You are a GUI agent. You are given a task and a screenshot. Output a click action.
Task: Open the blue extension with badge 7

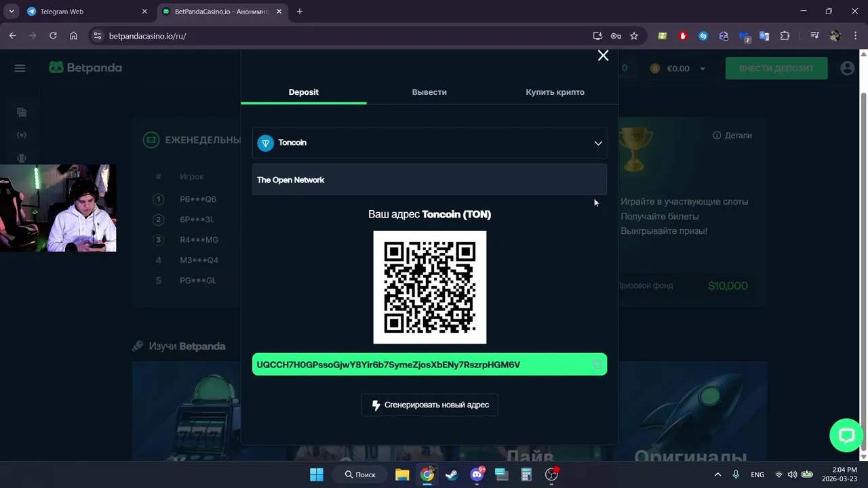pos(745,37)
